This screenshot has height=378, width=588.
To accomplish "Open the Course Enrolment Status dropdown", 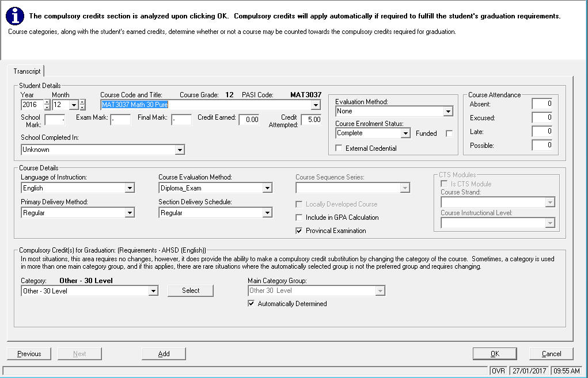I will pyautogui.click(x=405, y=133).
